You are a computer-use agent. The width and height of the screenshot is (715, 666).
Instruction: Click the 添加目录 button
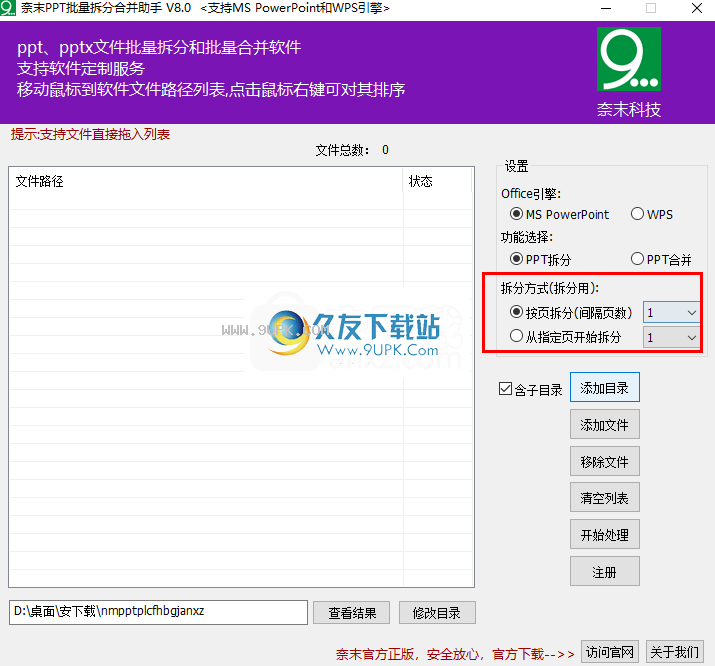click(x=605, y=387)
